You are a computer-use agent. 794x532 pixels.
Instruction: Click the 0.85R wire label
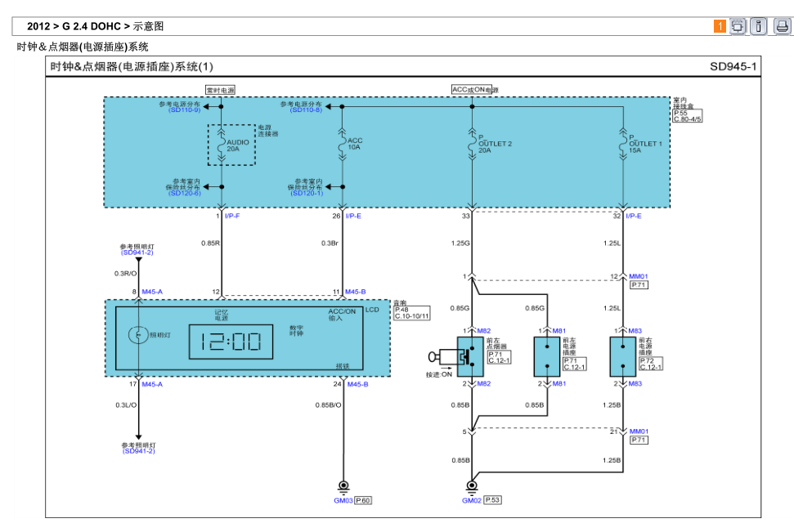click(x=211, y=244)
